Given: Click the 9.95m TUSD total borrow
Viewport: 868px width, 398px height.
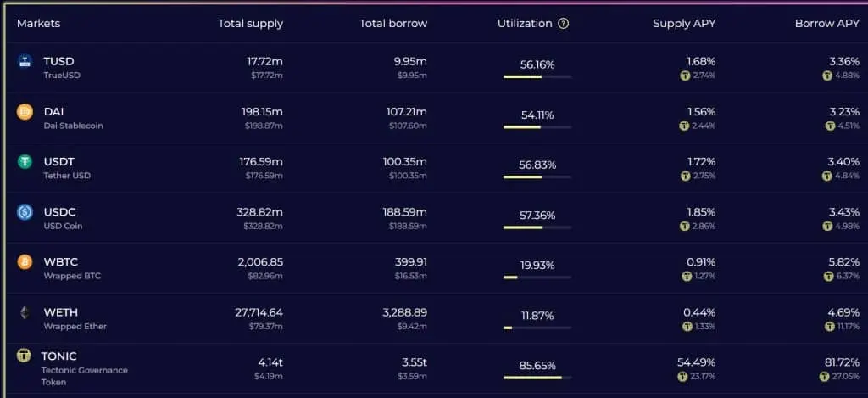Looking at the screenshot, I should pos(410,61).
